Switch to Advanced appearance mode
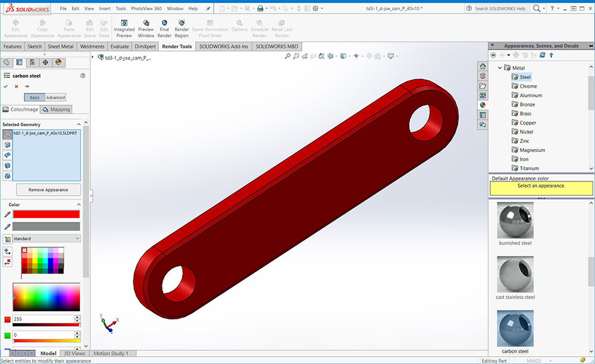Screen dimensions: 595x364 [x=56, y=98]
